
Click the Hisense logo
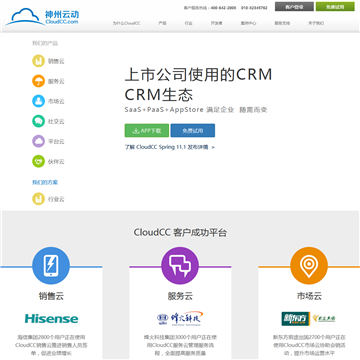(51, 318)
